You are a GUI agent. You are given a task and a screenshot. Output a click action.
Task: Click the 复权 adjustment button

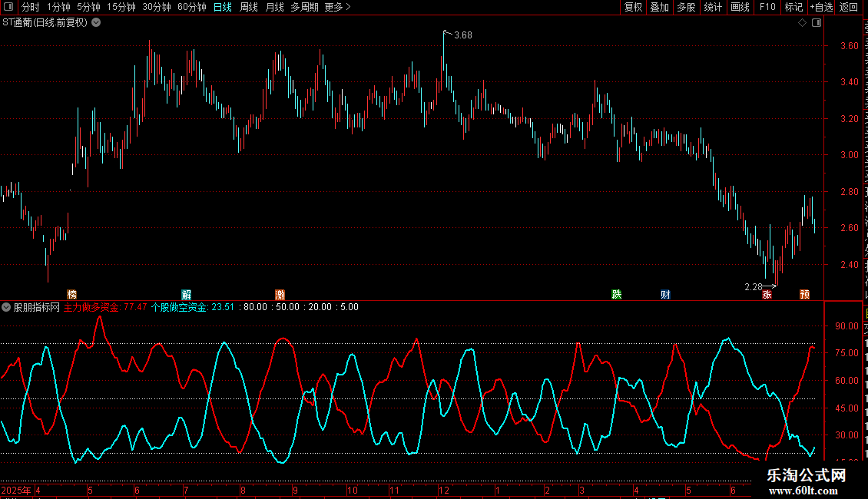pos(633,7)
